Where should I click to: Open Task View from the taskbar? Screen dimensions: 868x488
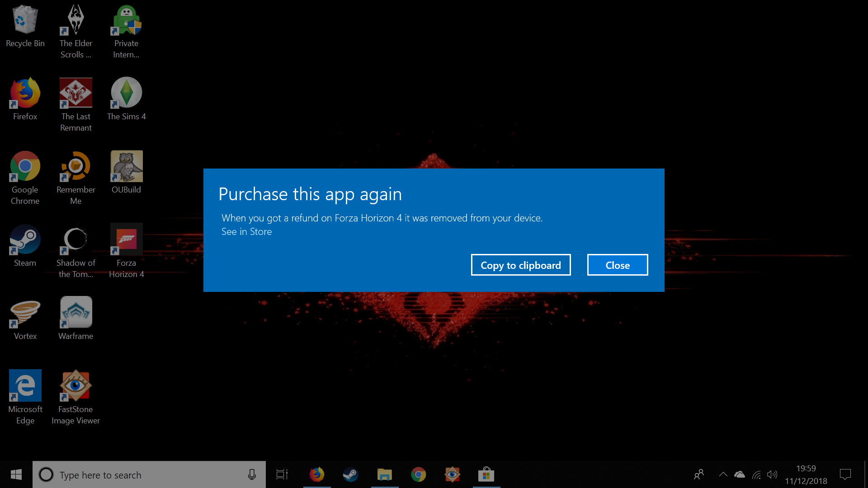282,474
